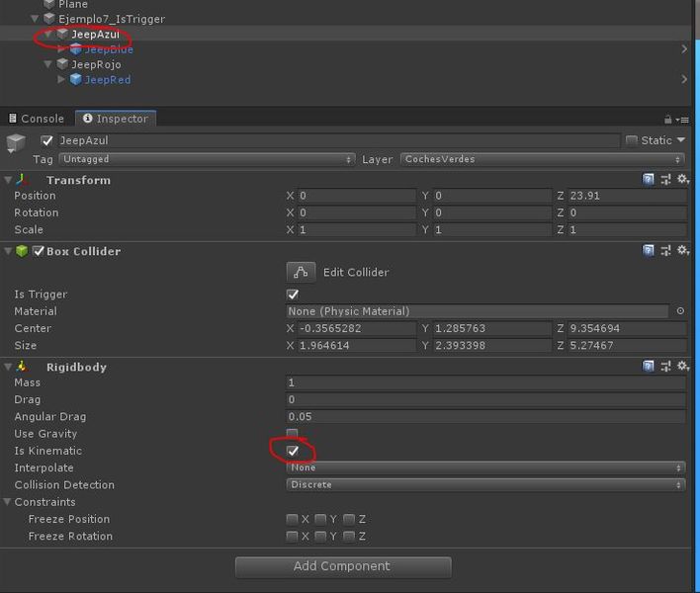Click Size Z field showing 5.27467
This screenshot has height=593, width=700.
627,345
